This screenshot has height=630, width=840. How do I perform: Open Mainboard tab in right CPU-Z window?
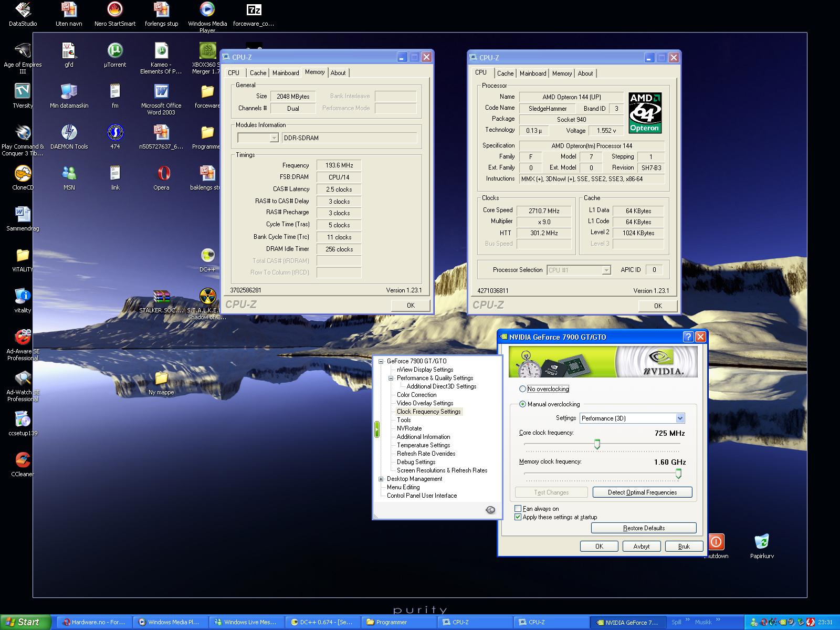pyautogui.click(x=533, y=73)
